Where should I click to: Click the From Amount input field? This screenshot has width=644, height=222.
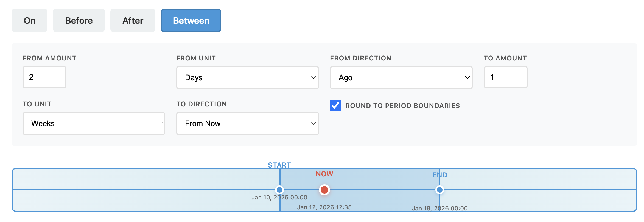[44, 77]
